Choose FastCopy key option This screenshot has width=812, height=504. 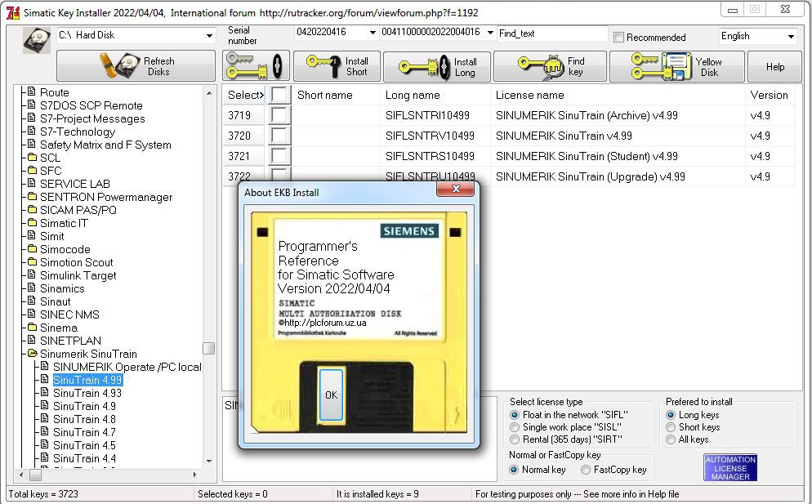click(586, 470)
